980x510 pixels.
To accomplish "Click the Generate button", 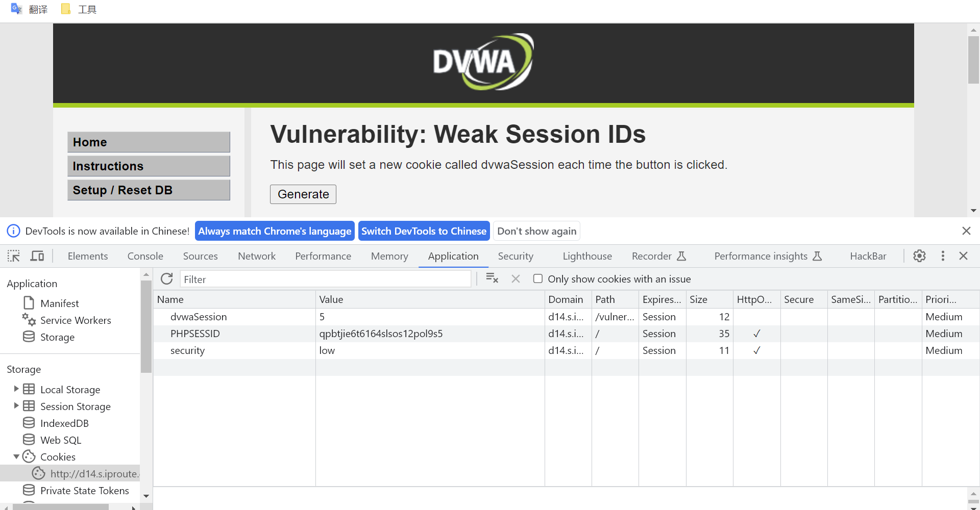I will point(303,194).
